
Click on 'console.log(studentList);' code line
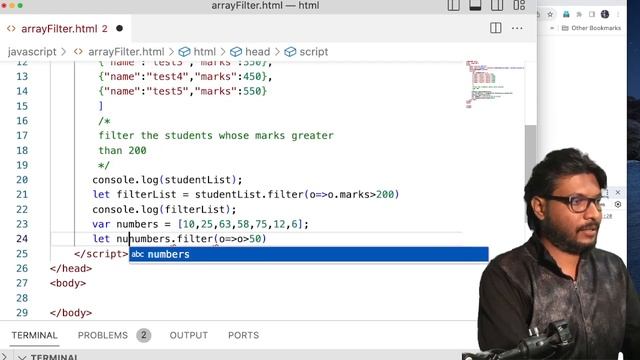[167, 180]
